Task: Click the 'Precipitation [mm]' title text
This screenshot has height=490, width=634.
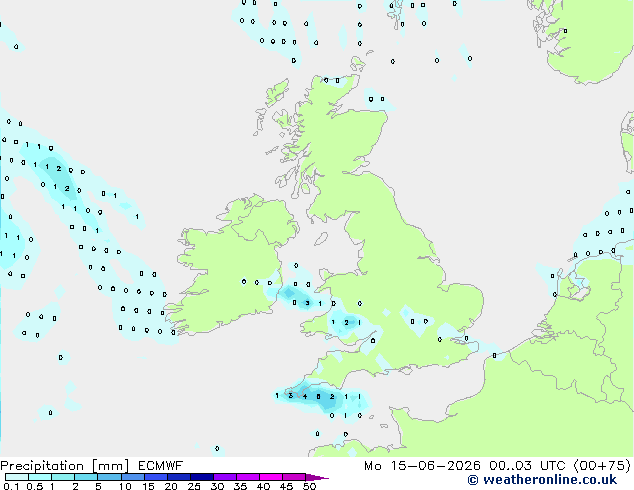Action: (x=64, y=466)
